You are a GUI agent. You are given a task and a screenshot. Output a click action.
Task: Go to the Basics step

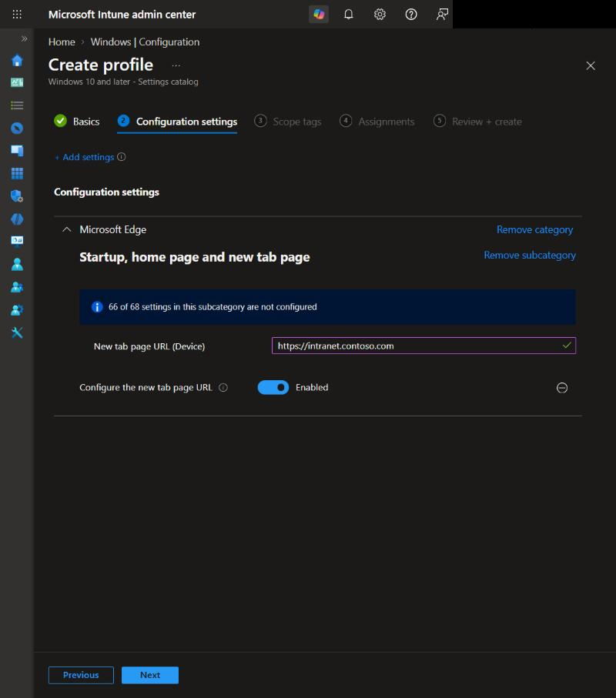(x=76, y=122)
